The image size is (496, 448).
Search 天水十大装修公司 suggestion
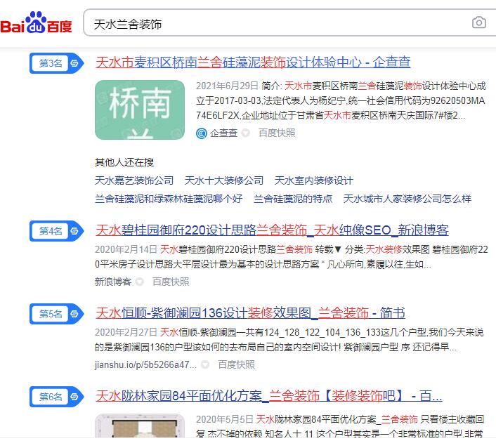[x=224, y=180]
